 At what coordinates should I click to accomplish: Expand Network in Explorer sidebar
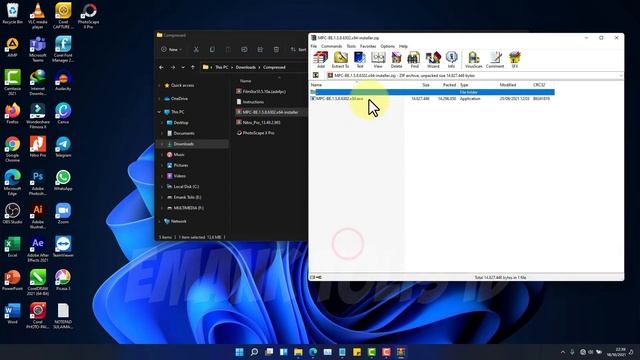[159, 221]
